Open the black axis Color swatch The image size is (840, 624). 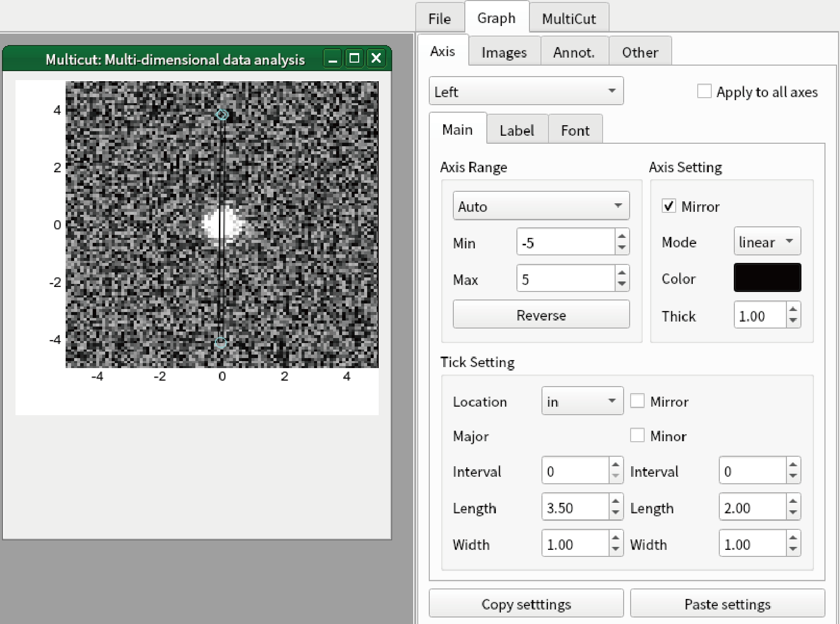(767, 277)
